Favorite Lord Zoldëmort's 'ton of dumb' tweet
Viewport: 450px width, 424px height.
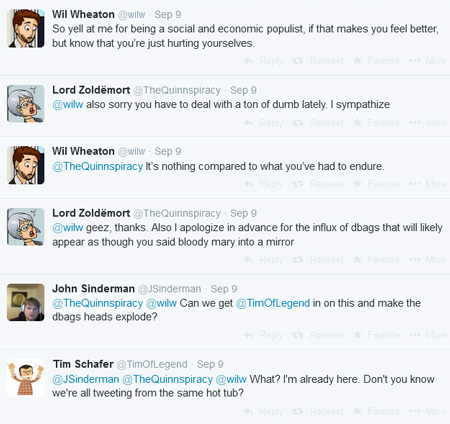pos(376,123)
